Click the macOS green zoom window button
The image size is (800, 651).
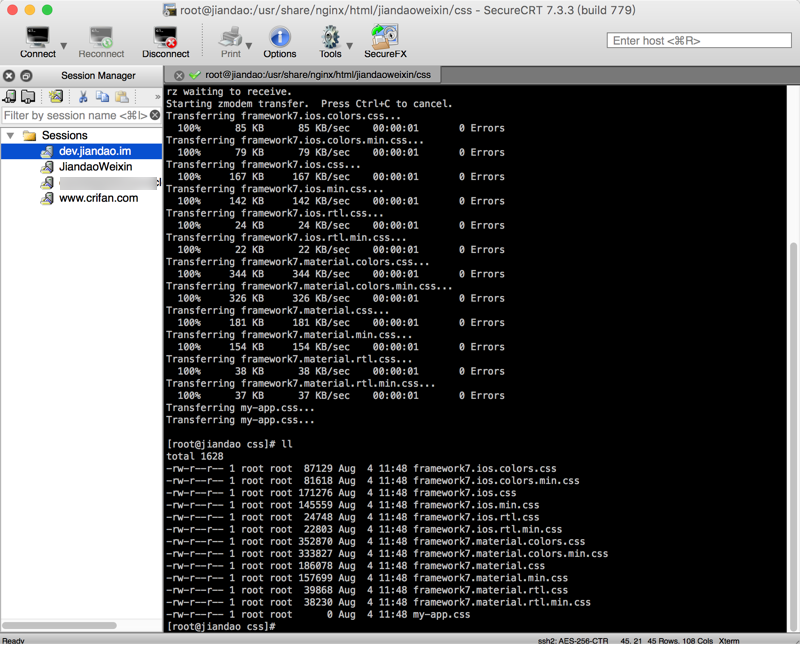(47, 10)
